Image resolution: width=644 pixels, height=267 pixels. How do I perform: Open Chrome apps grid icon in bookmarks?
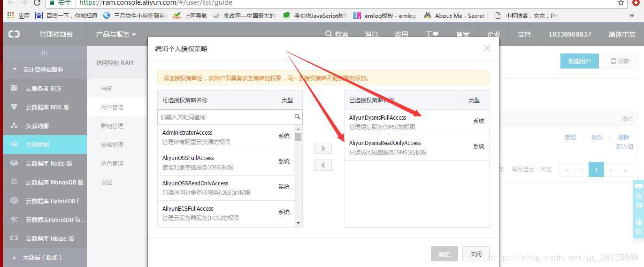(10, 15)
